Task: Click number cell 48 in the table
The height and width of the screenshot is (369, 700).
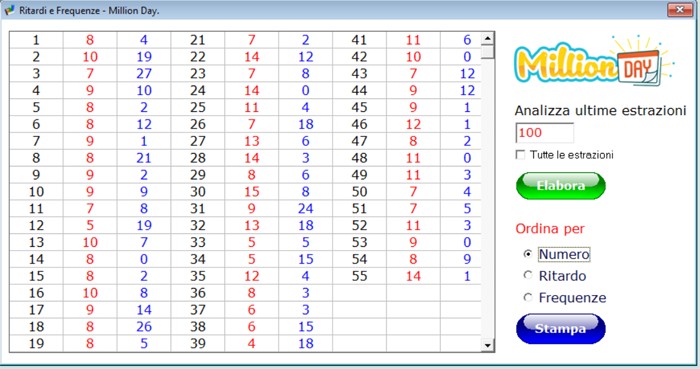Action: [x=359, y=158]
